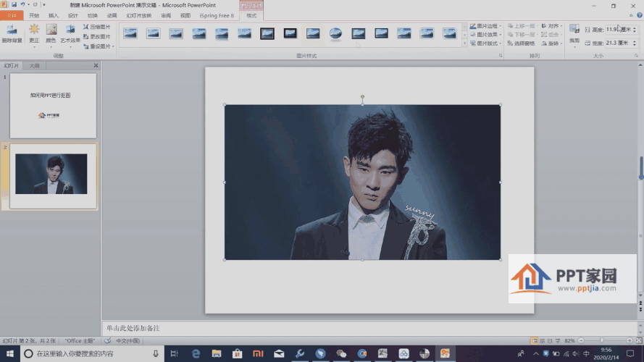Open the Size group dialog launcher
The height and width of the screenshot is (362, 644).
[636, 56]
